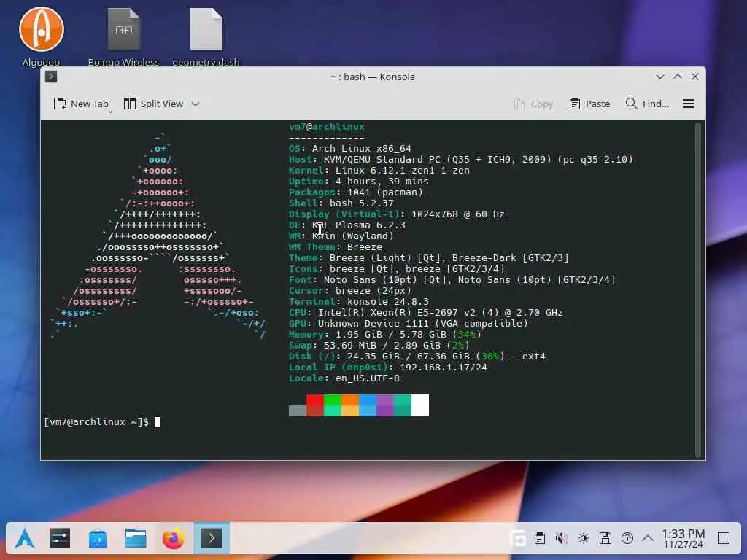Click the 'Memory: 1.95 GiB / 5.78 GiB' line
Viewport: 747px width, 560px height.
click(x=385, y=335)
